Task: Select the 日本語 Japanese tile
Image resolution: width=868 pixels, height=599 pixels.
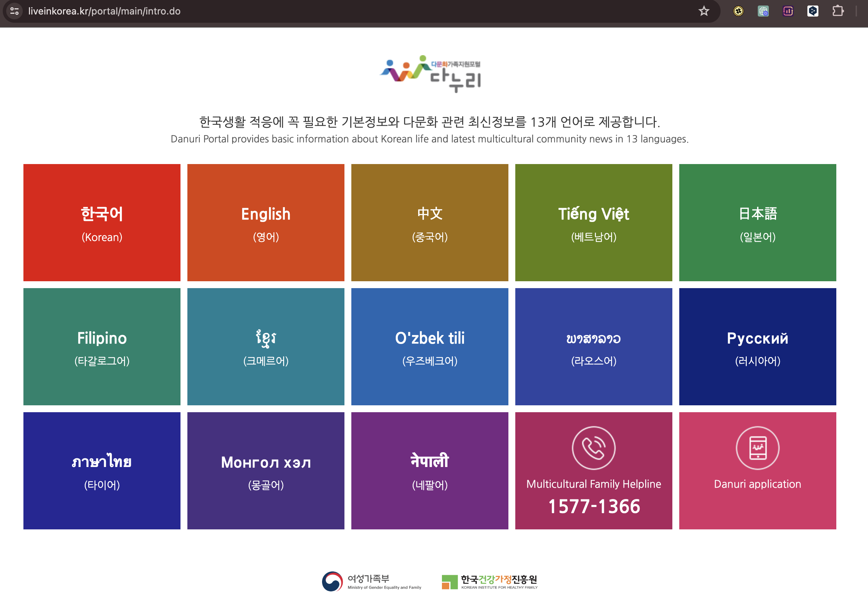Action: click(x=757, y=223)
